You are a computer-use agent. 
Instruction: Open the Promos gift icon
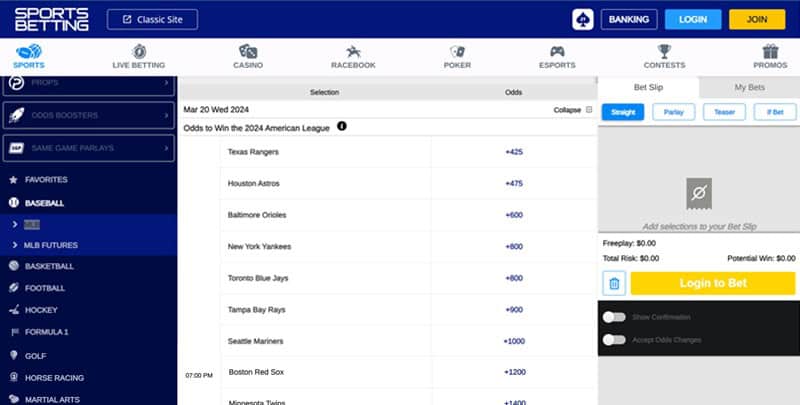[770, 52]
